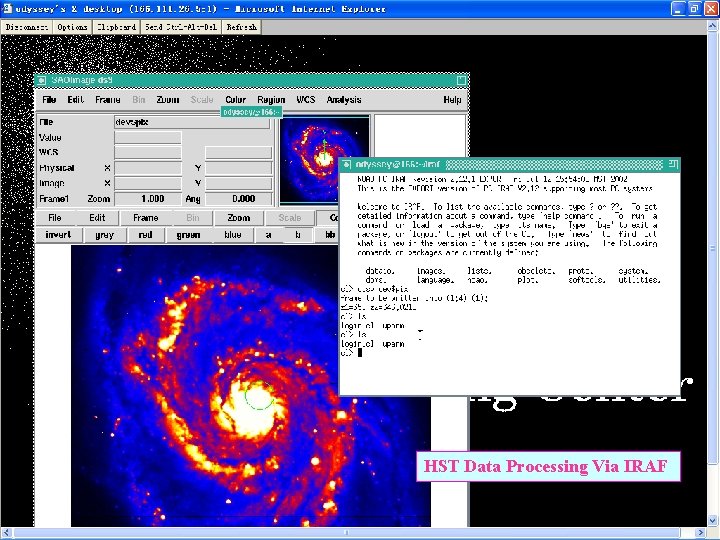This screenshot has width=720, height=540.
Task: Open the WCS menu in ds9
Action: pos(306,100)
